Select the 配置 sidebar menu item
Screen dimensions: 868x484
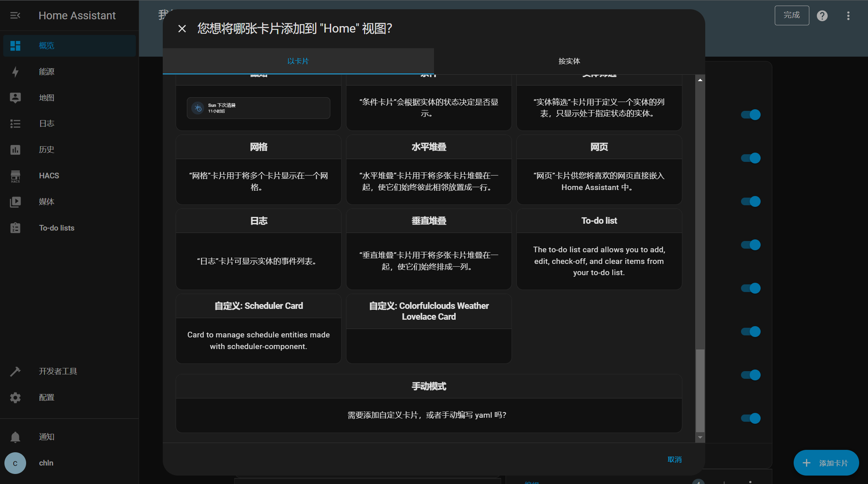click(70, 397)
